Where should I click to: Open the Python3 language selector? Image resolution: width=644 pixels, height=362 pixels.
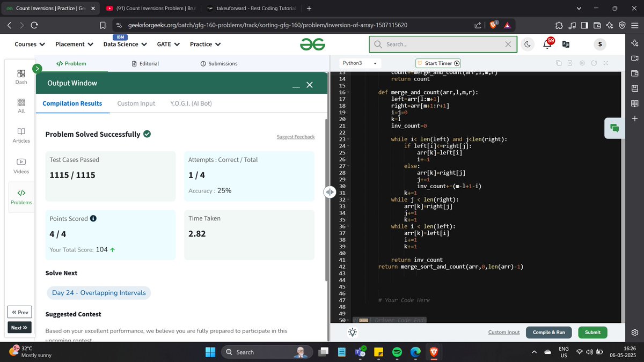tap(360, 63)
